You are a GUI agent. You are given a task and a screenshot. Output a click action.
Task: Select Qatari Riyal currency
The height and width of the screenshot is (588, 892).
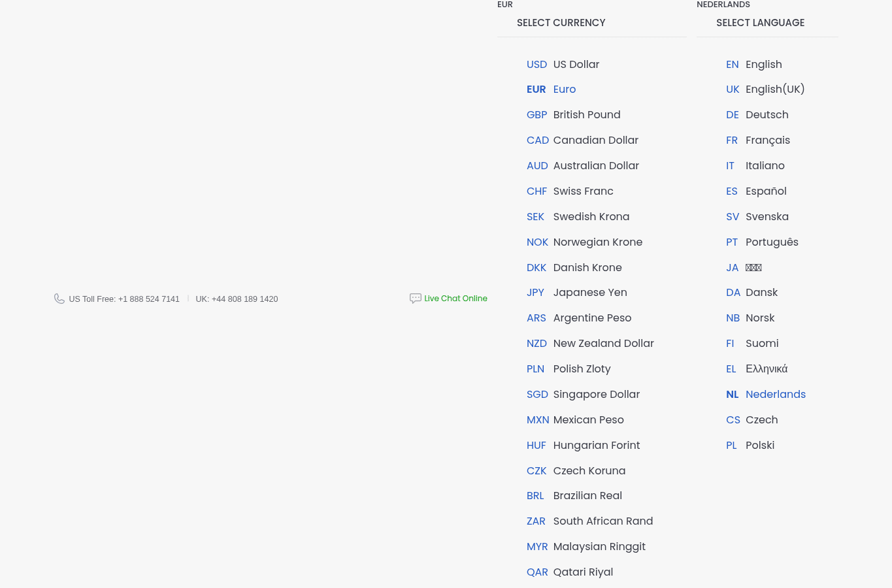[x=570, y=572]
